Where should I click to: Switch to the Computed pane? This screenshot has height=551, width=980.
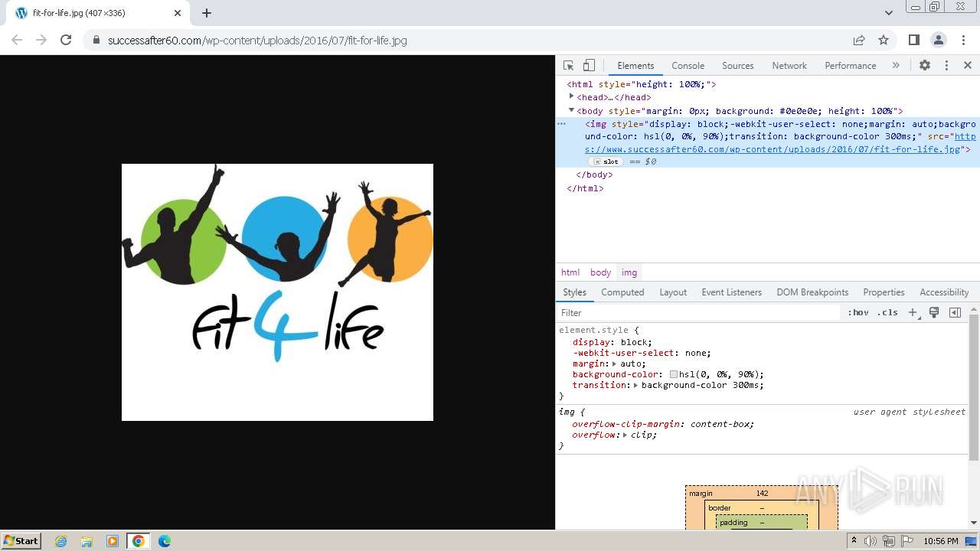tap(622, 292)
